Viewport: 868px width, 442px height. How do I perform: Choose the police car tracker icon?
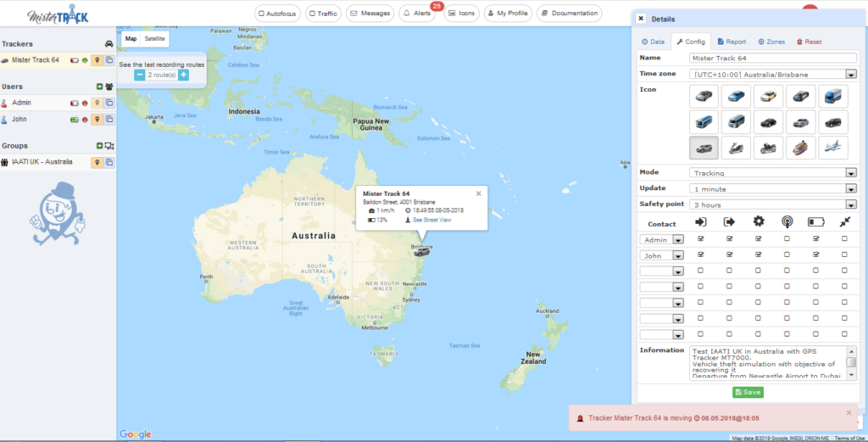(x=800, y=97)
